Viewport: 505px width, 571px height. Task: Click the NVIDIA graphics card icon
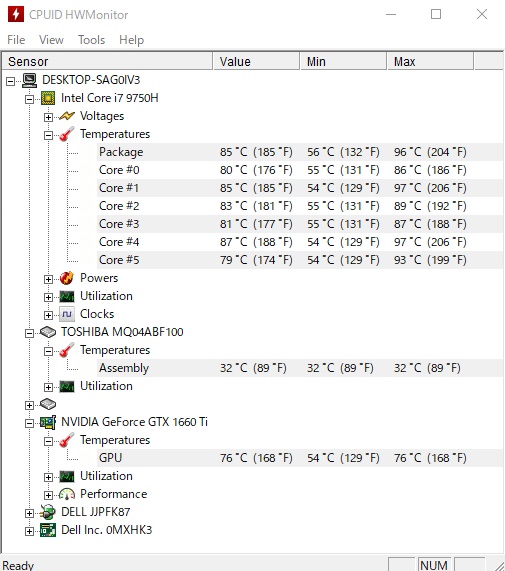(x=48, y=422)
